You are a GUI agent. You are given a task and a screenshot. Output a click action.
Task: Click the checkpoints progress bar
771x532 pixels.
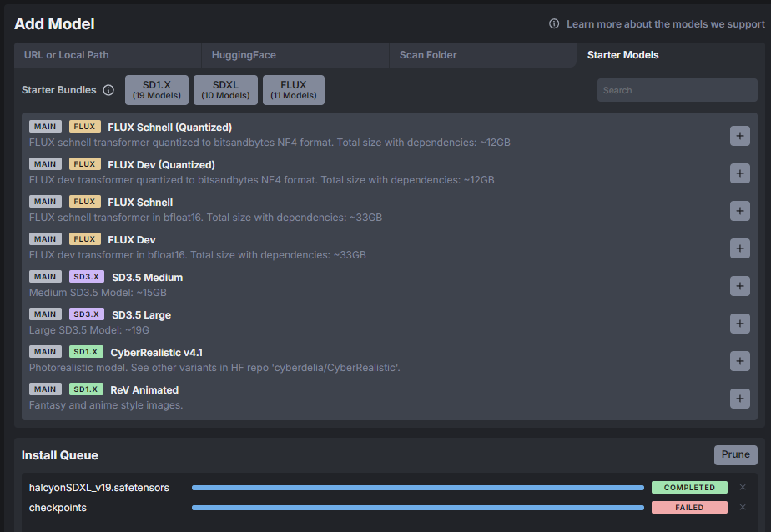pyautogui.click(x=418, y=508)
